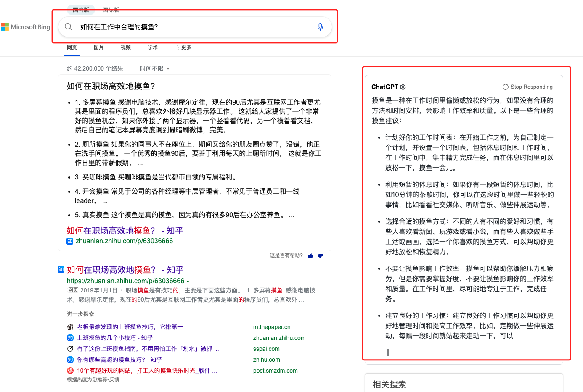Click thumbs up feedback icon

(310, 256)
